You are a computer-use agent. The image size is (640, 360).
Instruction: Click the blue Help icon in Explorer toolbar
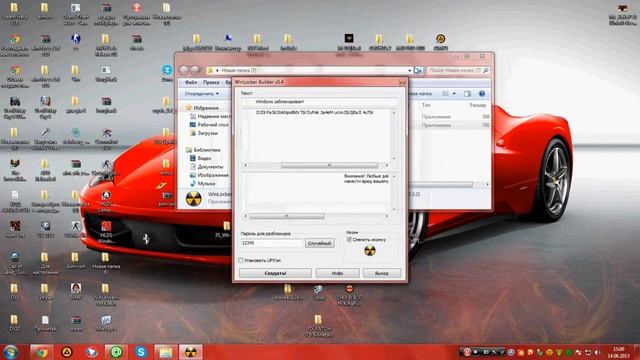[x=482, y=93]
